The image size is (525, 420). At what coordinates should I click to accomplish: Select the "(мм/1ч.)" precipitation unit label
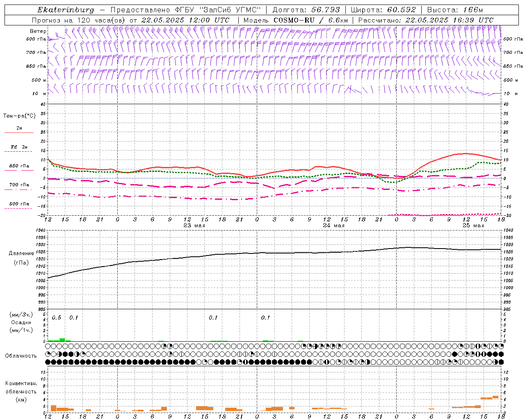(x=21, y=330)
